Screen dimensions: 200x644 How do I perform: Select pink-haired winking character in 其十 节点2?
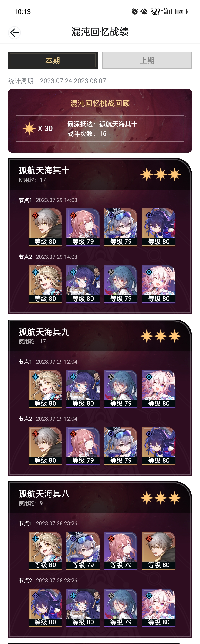[159, 284]
